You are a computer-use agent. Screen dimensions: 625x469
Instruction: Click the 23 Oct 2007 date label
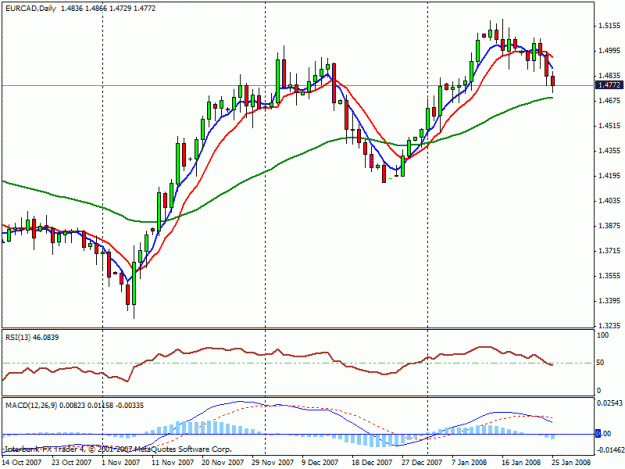click(x=71, y=462)
